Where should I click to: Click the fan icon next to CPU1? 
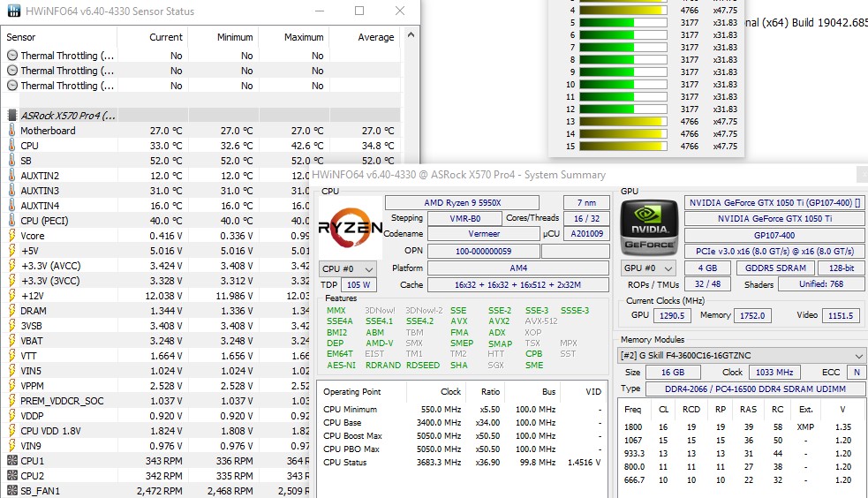[11, 460]
